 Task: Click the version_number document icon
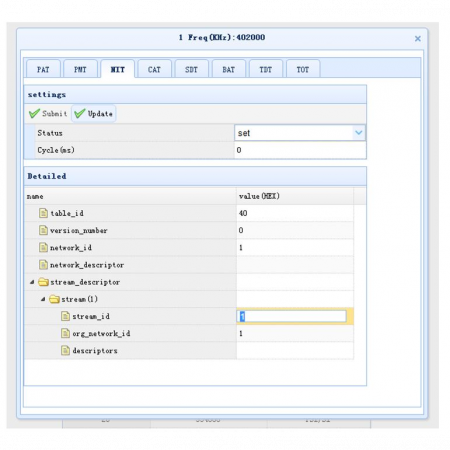point(43,230)
